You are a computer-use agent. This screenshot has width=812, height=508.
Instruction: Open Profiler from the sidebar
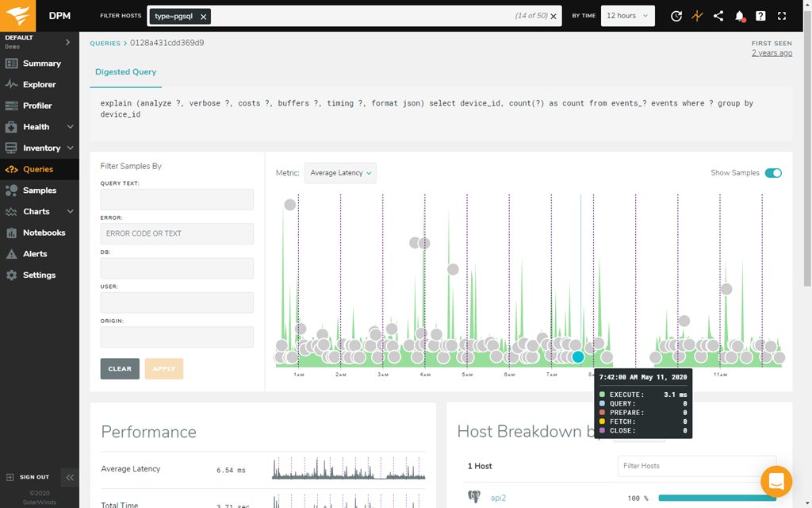[x=37, y=106]
